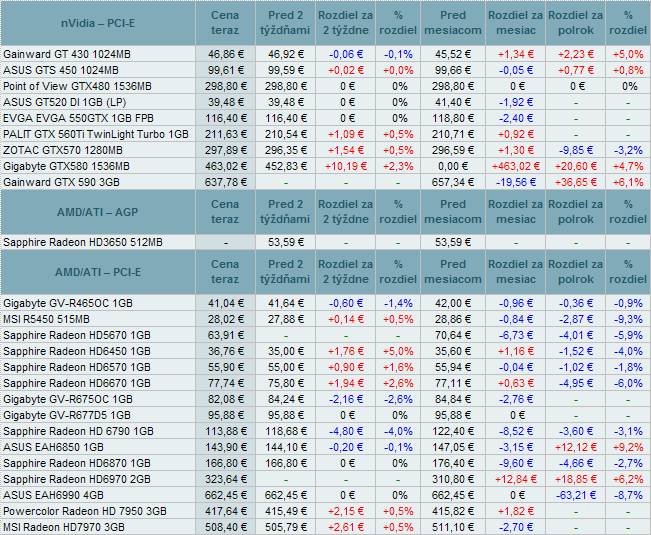Select Sapphire Radeon HD6570 1GB name
Viewport: 651px width, 535px height.
click(77, 367)
